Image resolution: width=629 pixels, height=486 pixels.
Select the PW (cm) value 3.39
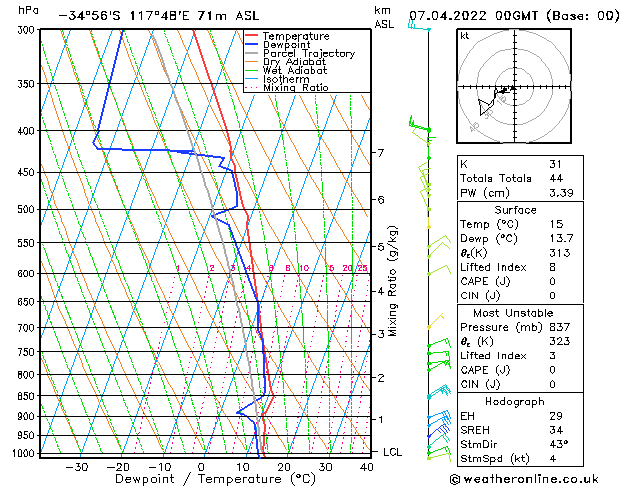click(x=561, y=193)
